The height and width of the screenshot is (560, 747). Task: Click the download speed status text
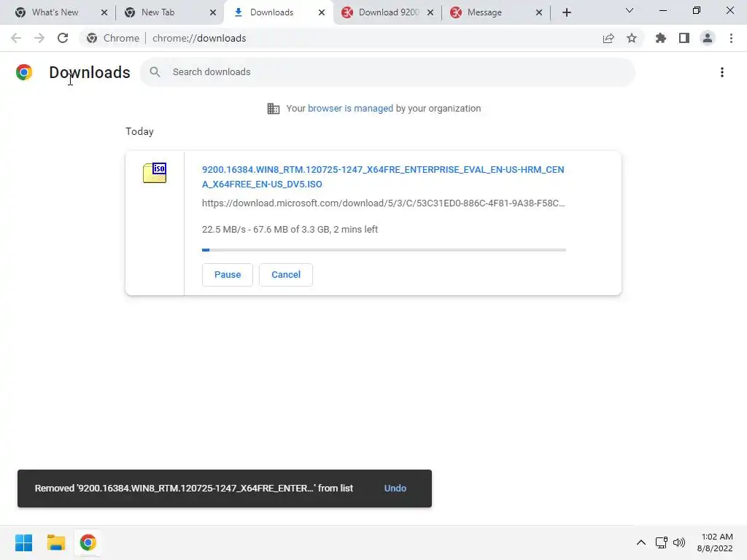coord(290,230)
